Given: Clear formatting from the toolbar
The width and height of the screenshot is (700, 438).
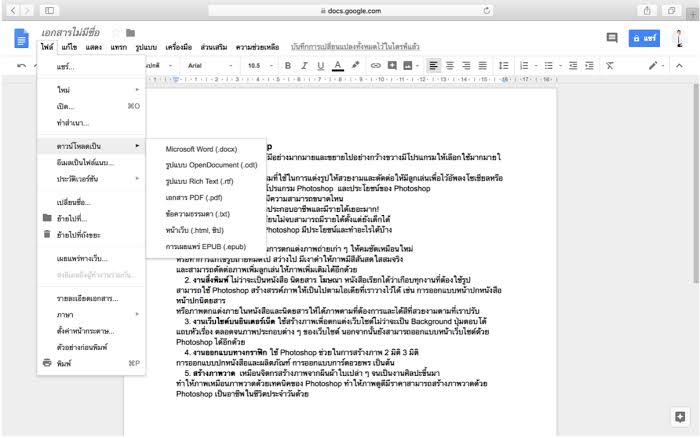Looking at the screenshot, I should click(x=609, y=66).
